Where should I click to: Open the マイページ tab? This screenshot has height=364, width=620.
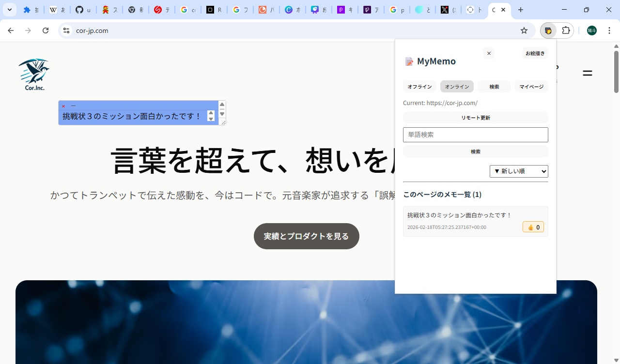click(x=531, y=86)
